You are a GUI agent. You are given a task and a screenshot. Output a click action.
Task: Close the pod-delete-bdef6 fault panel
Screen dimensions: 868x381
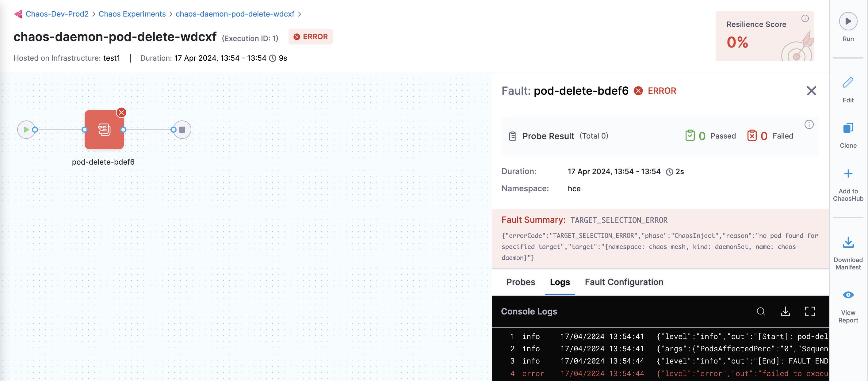[x=812, y=90]
